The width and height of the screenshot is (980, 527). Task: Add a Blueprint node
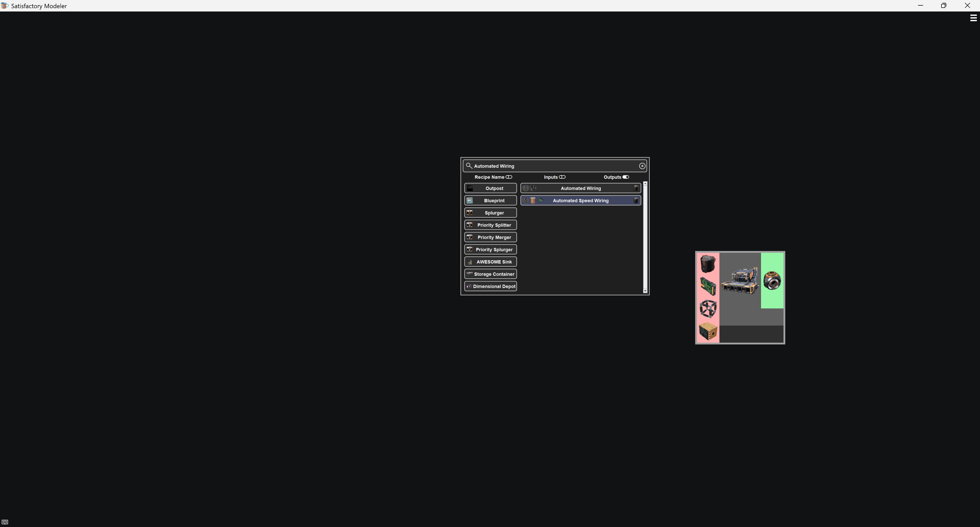(x=490, y=200)
